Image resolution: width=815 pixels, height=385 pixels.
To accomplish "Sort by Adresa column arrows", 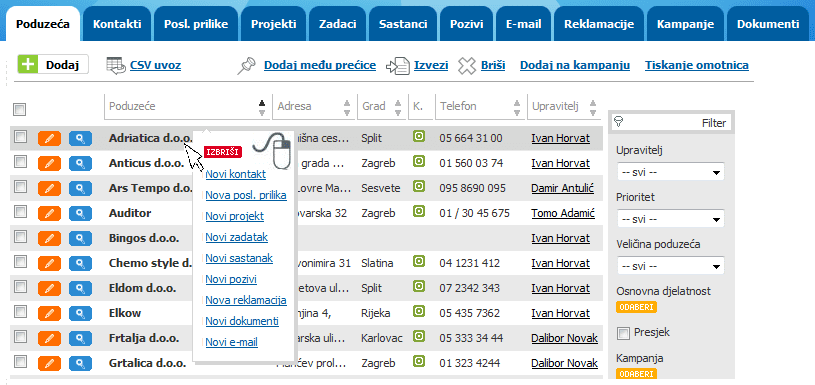I will click(347, 108).
